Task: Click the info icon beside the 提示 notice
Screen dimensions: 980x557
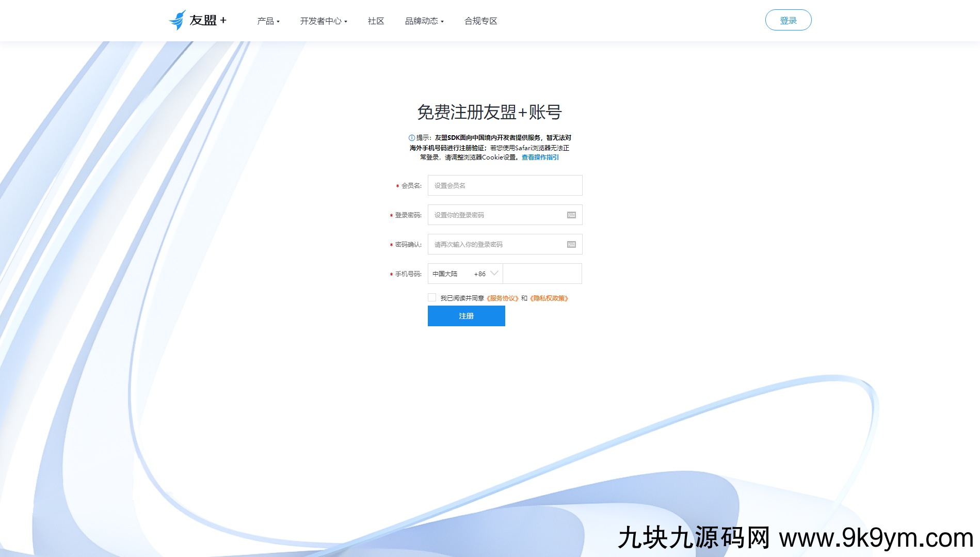Action: click(x=411, y=138)
